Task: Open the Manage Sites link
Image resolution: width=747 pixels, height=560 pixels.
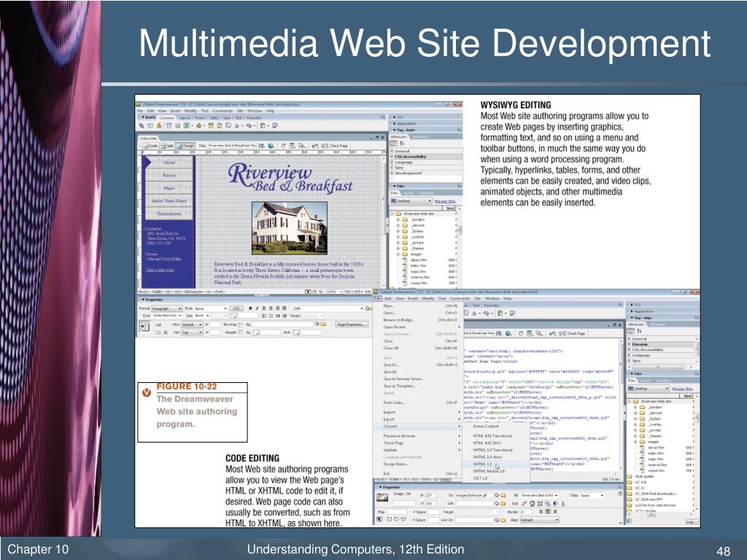Action: [445, 201]
